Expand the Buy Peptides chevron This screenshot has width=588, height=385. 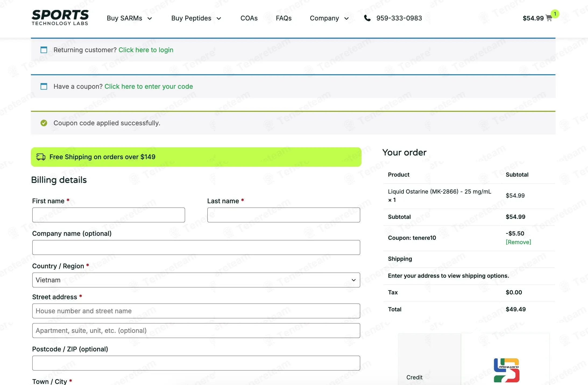(219, 18)
